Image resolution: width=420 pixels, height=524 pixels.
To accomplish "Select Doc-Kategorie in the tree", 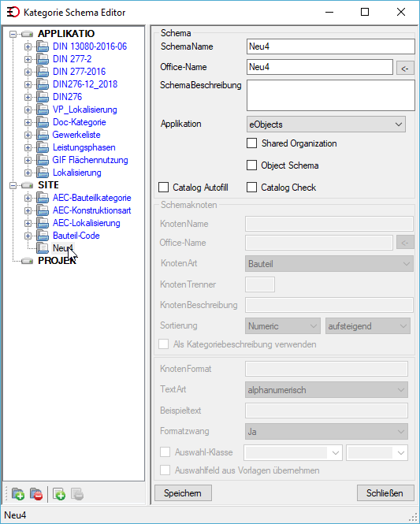I will pyautogui.click(x=79, y=122).
